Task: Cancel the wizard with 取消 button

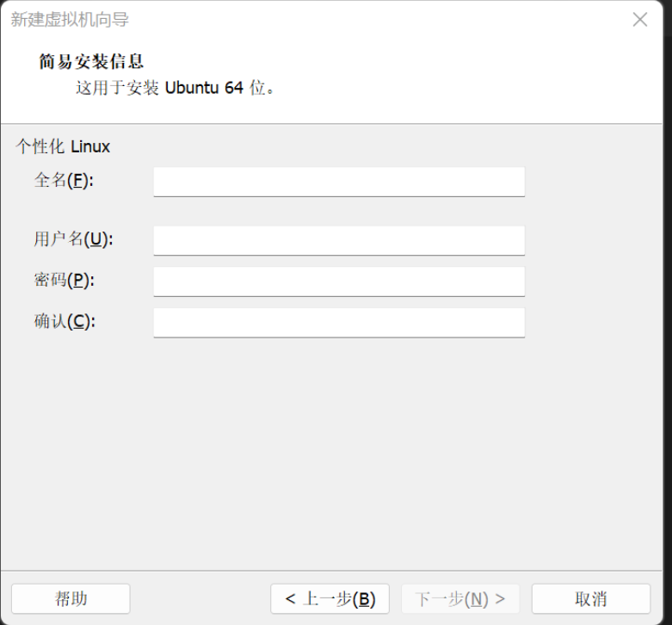Action: [x=591, y=599]
